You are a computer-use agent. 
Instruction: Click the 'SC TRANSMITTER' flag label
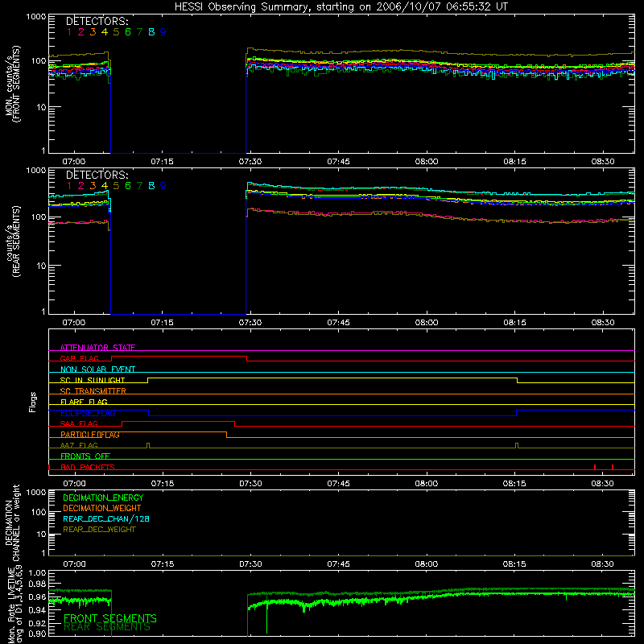point(93,391)
